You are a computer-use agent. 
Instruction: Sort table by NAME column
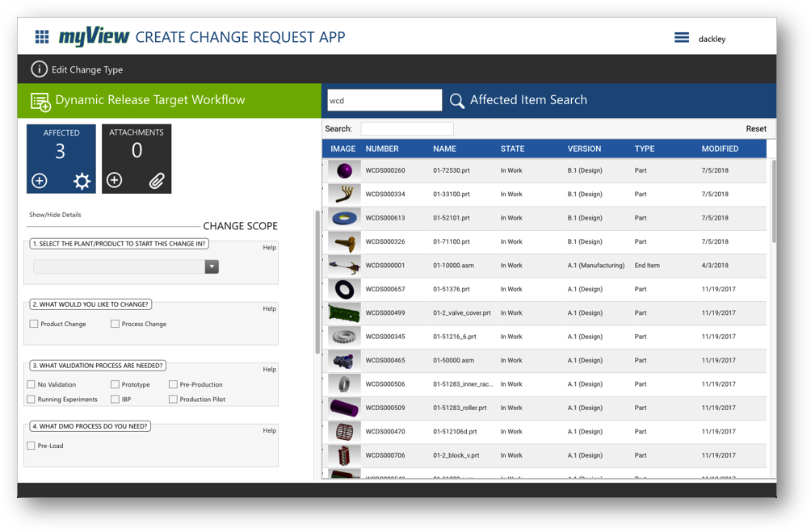coord(444,149)
